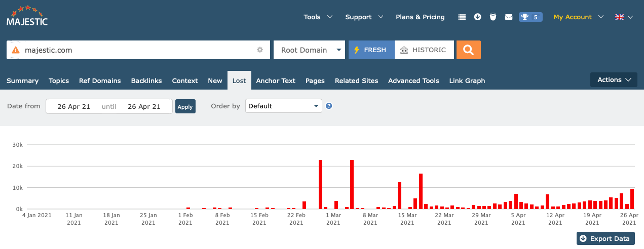Expand the Order by Default dropdown
The width and height of the screenshot is (644, 249).
pos(283,106)
